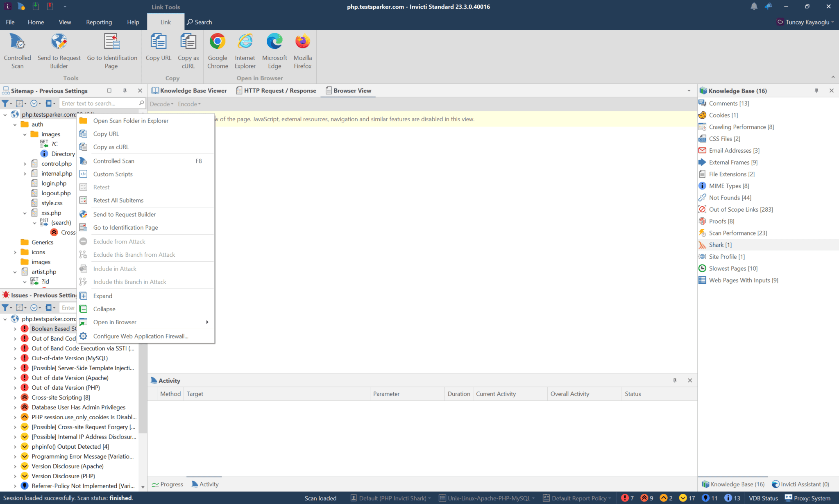Open the Shark knowledge base item
Screen dimensions: 839x504
tap(720, 245)
